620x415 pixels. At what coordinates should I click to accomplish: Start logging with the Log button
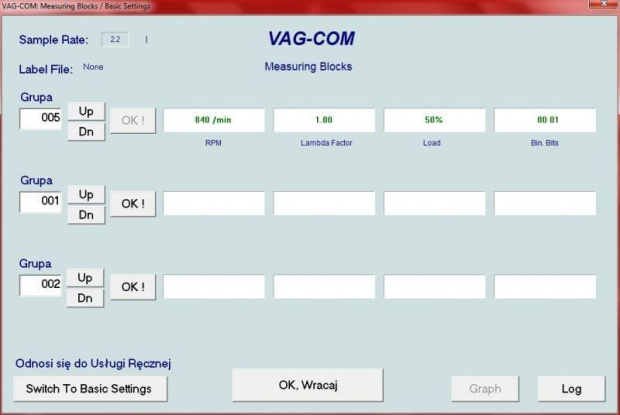point(571,389)
